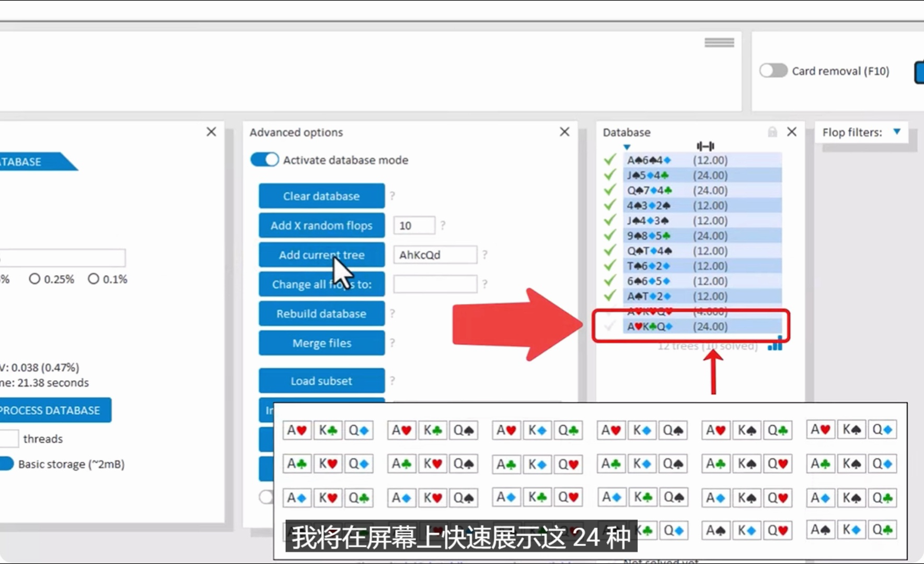Screen dimensions: 924x564
Task: Open the bar chart icon below the database list
Action: tap(776, 344)
